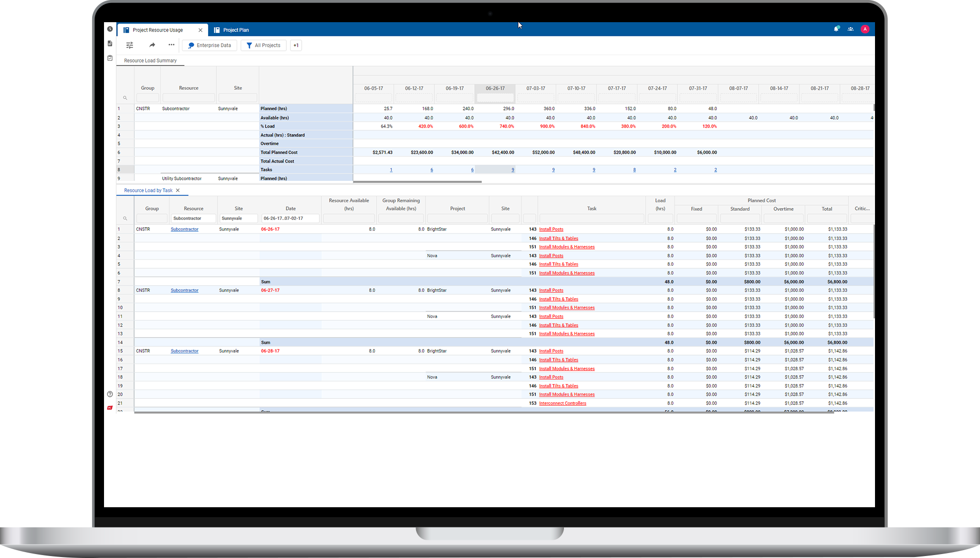980x558 pixels.
Task: Select the Resource Load Summary tab
Action: 150,61
